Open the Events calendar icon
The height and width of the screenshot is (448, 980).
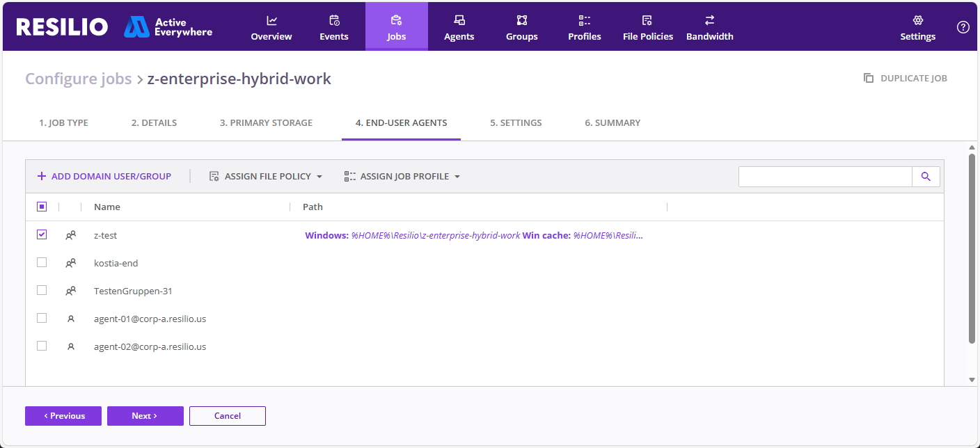334,20
